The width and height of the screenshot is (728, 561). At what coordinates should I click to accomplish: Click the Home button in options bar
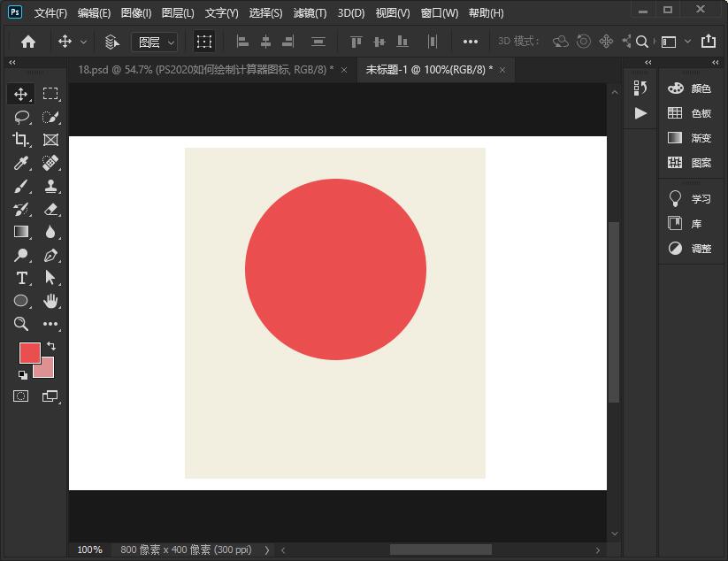(28, 42)
